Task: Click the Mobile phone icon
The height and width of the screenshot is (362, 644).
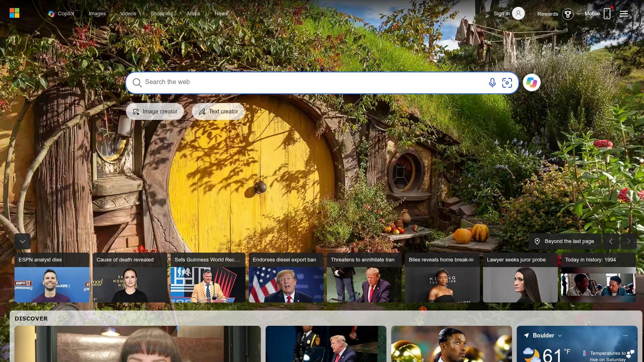Action: [607, 14]
